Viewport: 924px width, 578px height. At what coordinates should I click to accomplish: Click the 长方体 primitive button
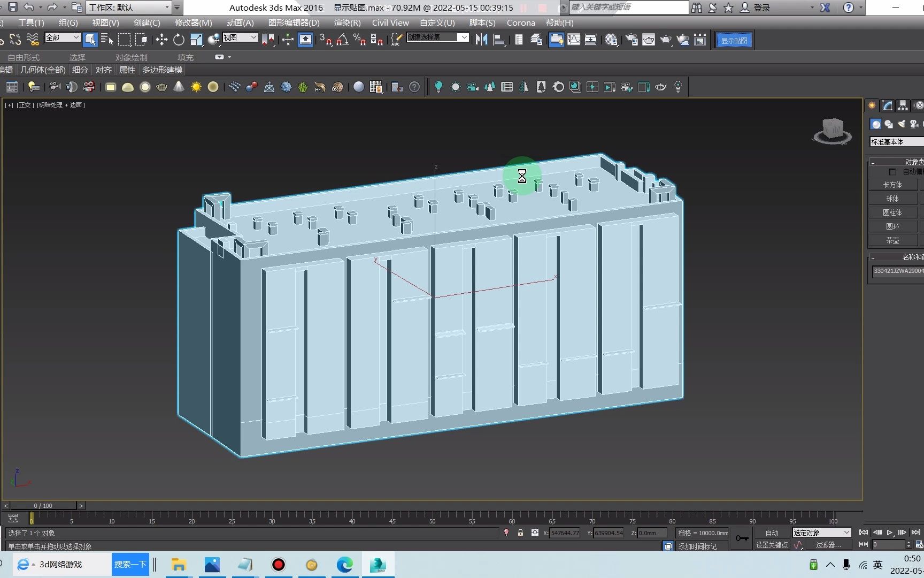coord(892,185)
